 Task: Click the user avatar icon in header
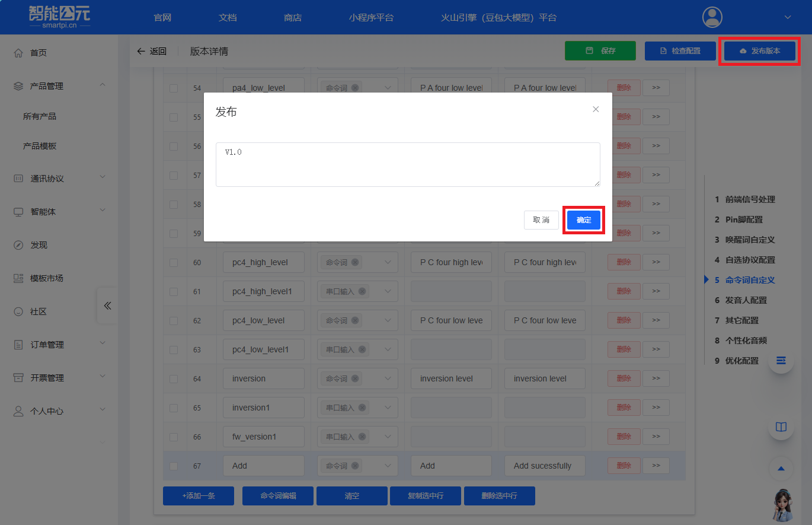(712, 17)
